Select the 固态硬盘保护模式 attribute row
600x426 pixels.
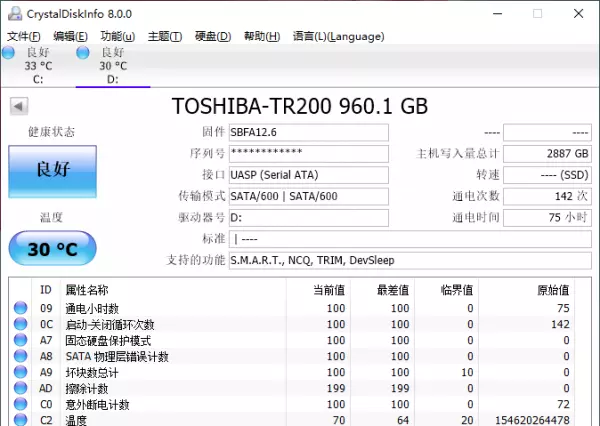pyautogui.click(x=292, y=340)
